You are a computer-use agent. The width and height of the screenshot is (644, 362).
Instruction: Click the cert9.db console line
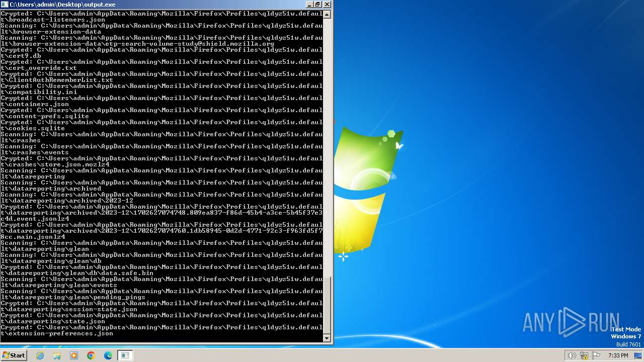pos(20,56)
